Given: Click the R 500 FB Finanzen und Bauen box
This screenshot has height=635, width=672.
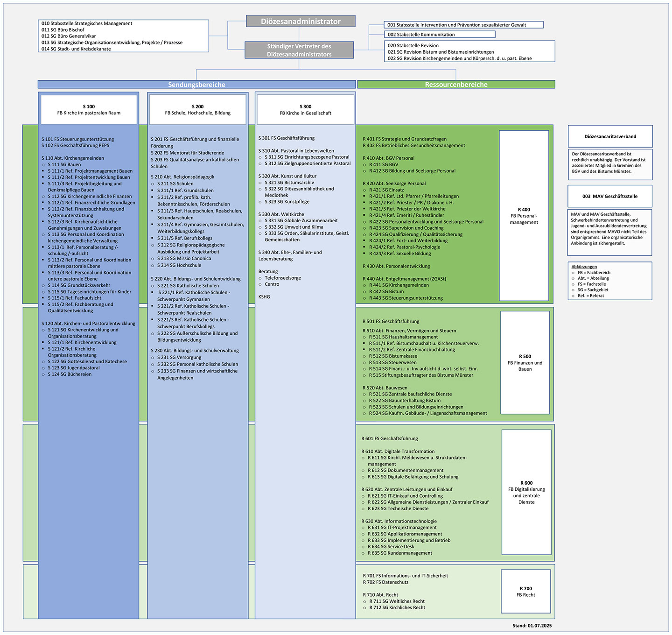Looking at the screenshot, I should click(525, 362).
